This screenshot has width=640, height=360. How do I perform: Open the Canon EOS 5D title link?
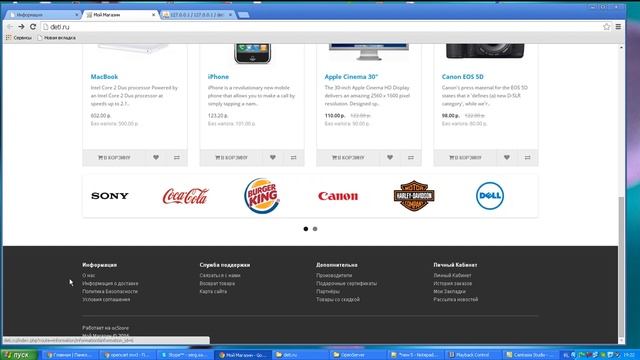(x=462, y=77)
